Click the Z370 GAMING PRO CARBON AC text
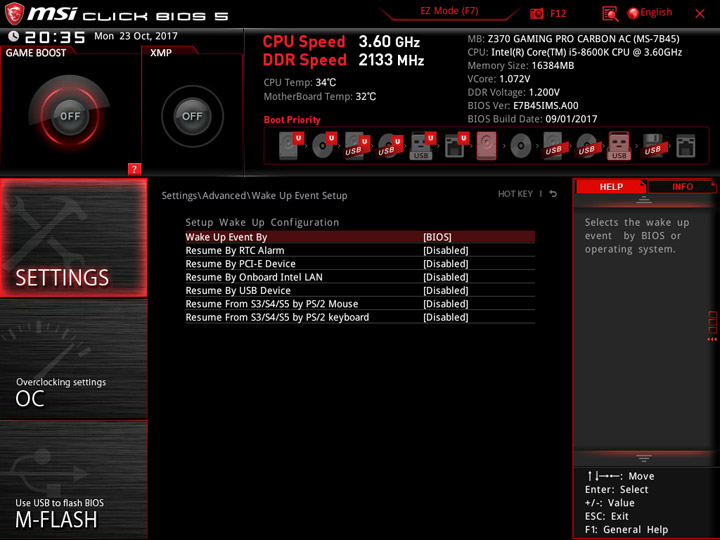Image resolution: width=720 pixels, height=540 pixels. tap(583, 39)
